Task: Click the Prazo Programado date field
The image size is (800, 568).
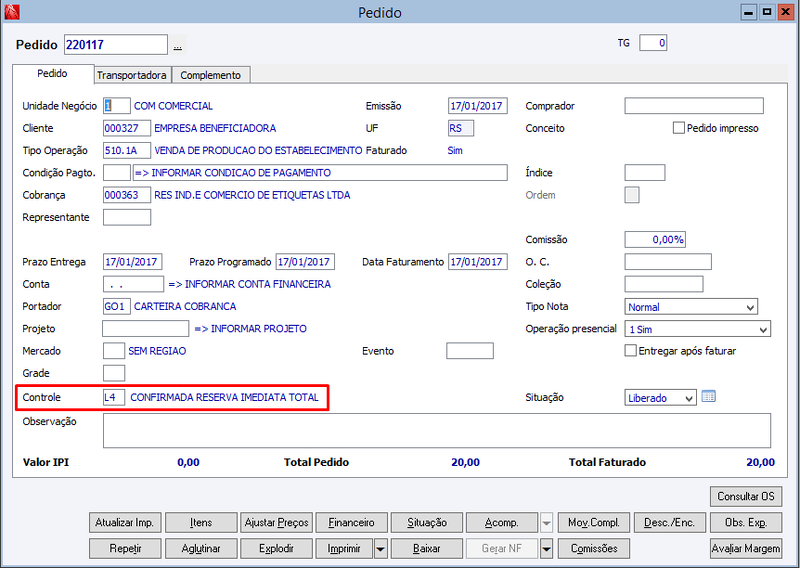Action: pos(305,262)
